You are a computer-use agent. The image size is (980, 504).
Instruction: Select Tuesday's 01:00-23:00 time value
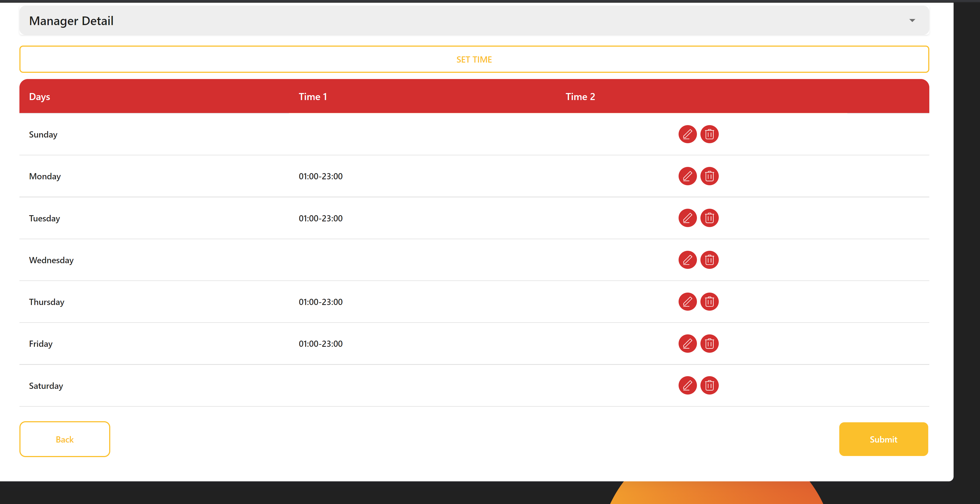tap(321, 218)
